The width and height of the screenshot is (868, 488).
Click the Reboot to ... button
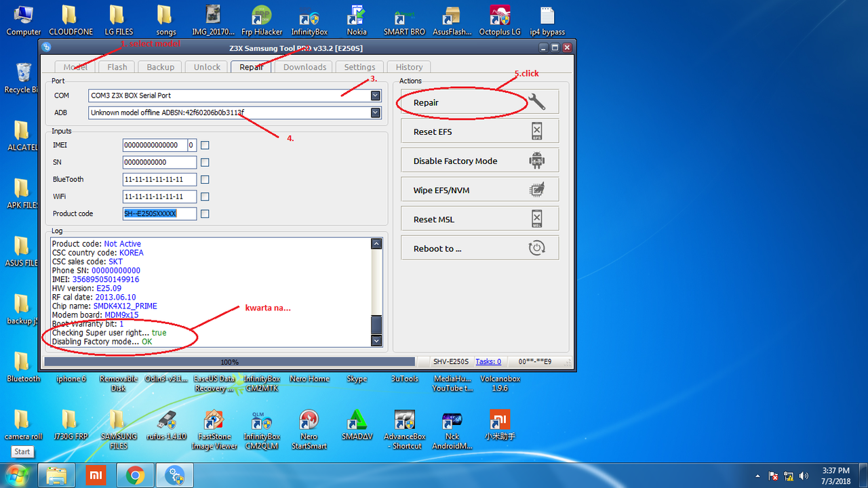479,248
